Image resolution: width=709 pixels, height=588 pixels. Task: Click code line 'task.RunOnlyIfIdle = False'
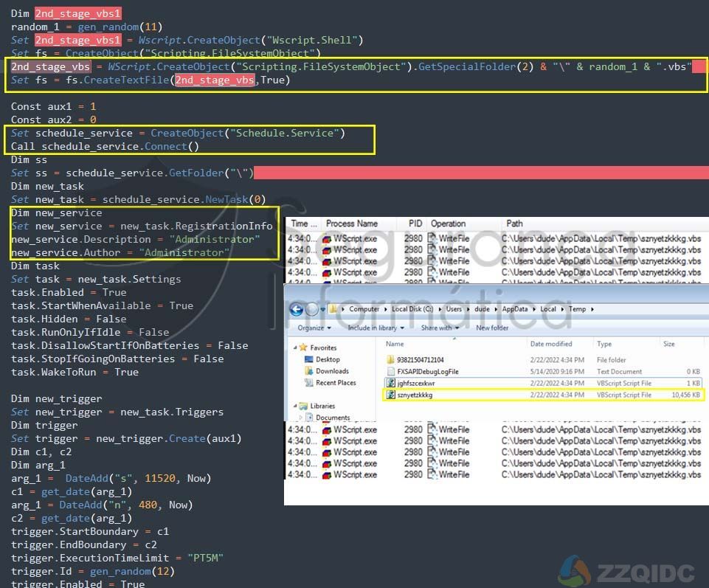click(90, 333)
